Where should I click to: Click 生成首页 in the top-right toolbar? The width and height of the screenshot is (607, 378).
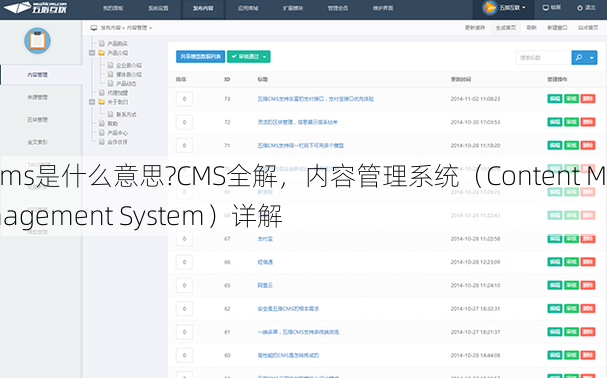coord(506,27)
